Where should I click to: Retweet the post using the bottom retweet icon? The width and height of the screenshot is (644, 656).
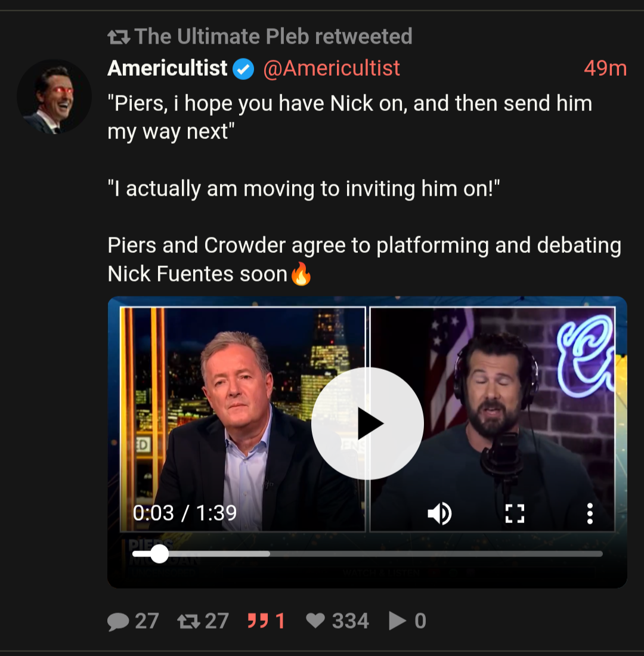click(x=188, y=621)
